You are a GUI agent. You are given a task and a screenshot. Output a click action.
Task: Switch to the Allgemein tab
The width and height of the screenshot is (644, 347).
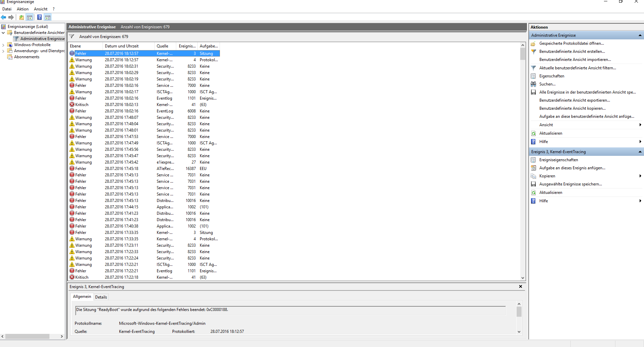click(x=82, y=297)
